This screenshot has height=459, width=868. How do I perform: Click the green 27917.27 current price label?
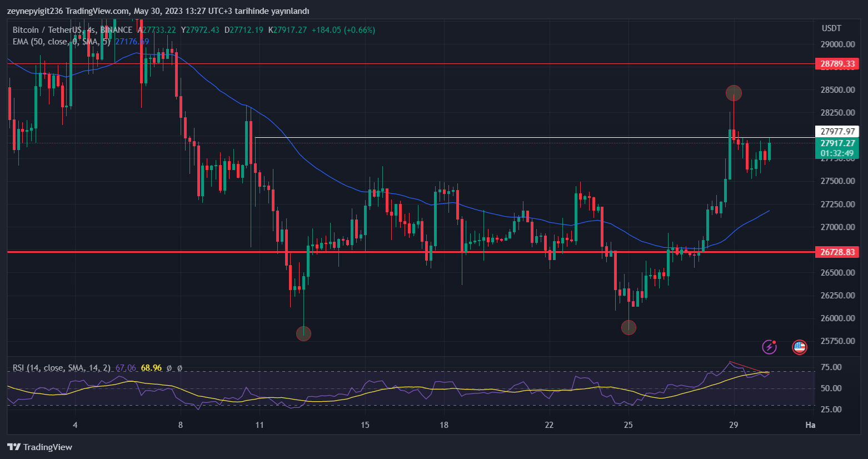pos(837,143)
